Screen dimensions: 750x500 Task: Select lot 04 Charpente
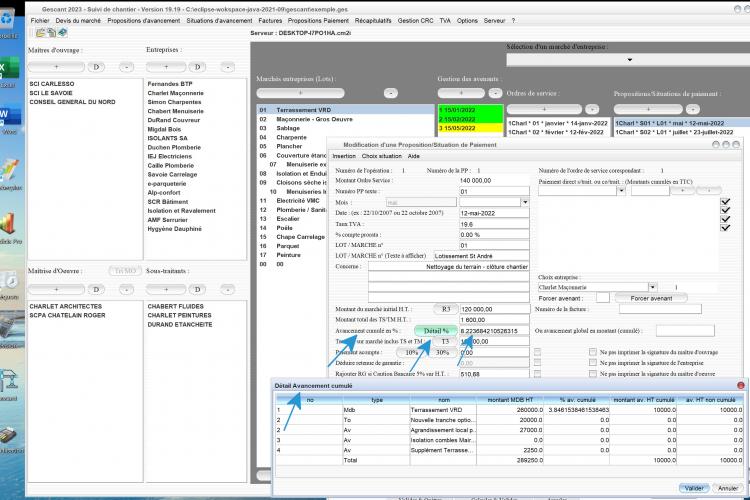pyautogui.click(x=291, y=137)
